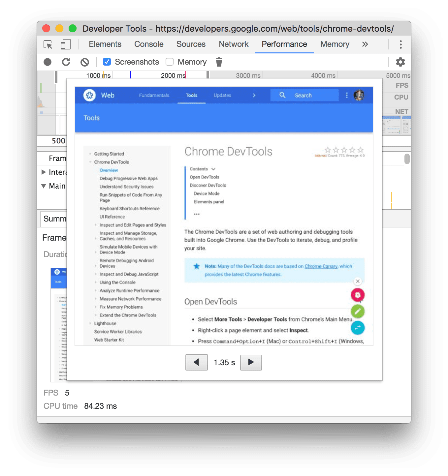Click the fifth rating star
Viewport: 448px width, 476px height.
[361, 150]
